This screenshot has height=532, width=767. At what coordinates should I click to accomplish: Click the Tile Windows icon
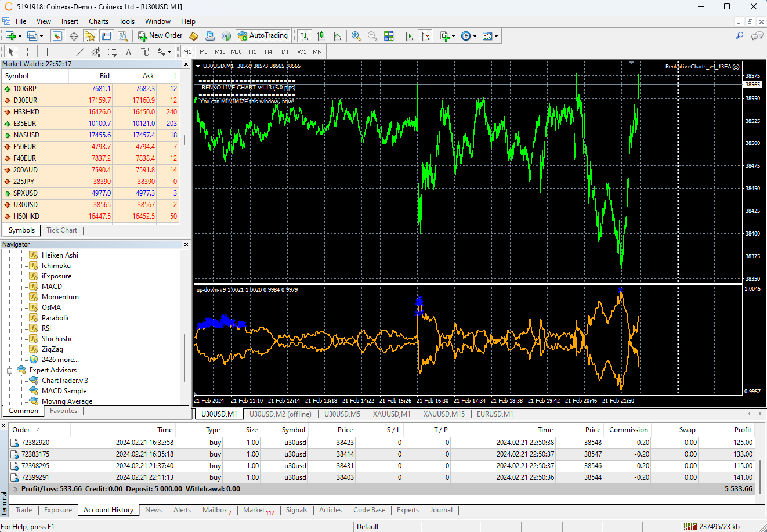[x=389, y=36]
